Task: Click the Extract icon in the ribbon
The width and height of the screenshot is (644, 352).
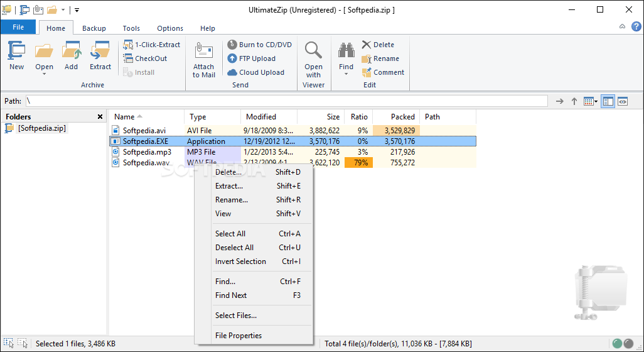Action: [x=100, y=50]
